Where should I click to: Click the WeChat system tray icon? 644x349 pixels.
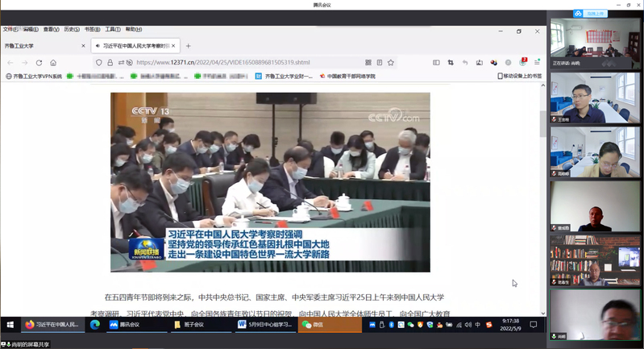pos(410,325)
